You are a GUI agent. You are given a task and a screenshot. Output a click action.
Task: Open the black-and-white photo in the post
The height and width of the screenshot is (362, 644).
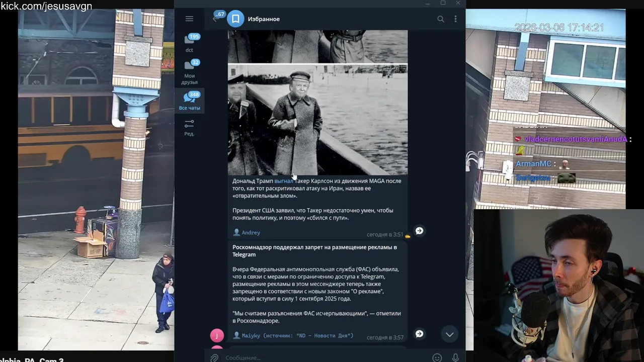(x=317, y=120)
